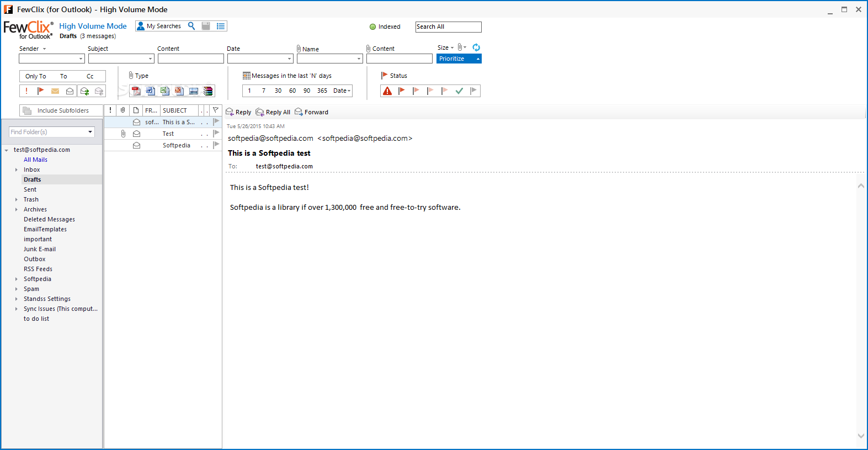Expand the Inbox folder
The image size is (868, 450).
tap(17, 170)
